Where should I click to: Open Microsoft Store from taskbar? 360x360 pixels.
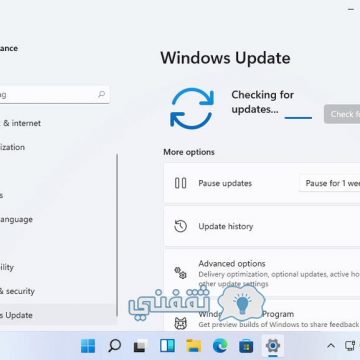point(246,346)
